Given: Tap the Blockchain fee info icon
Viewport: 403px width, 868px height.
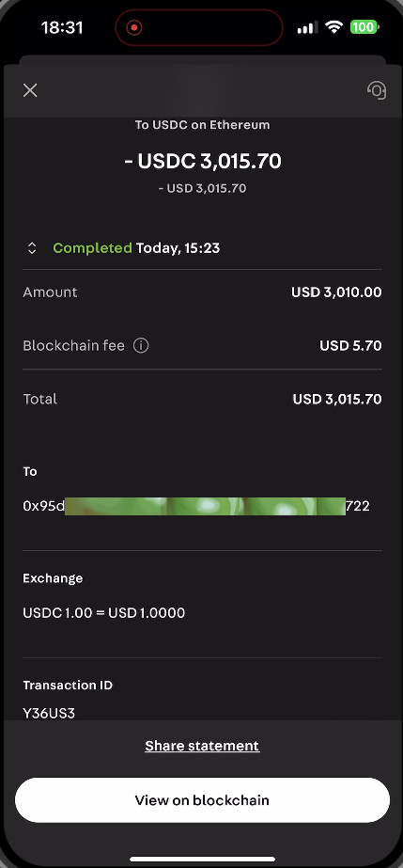Looking at the screenshot, I should 141,346.
